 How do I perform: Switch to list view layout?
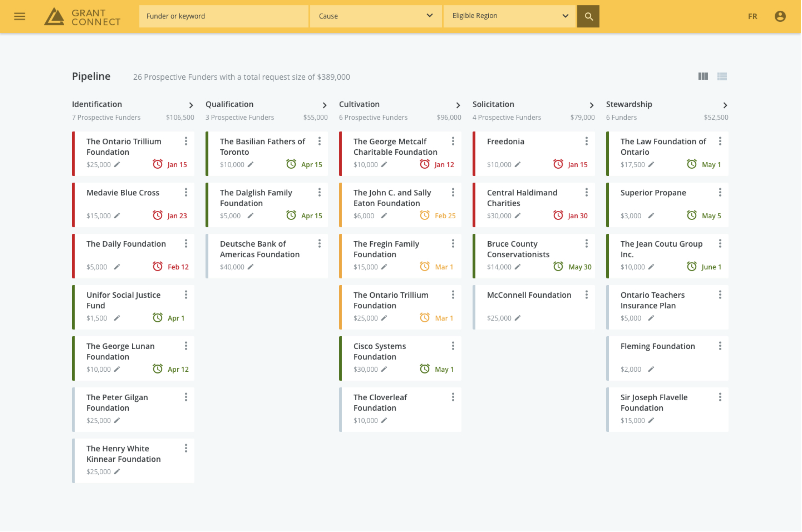pyautogui.click(x=722, y=76)
